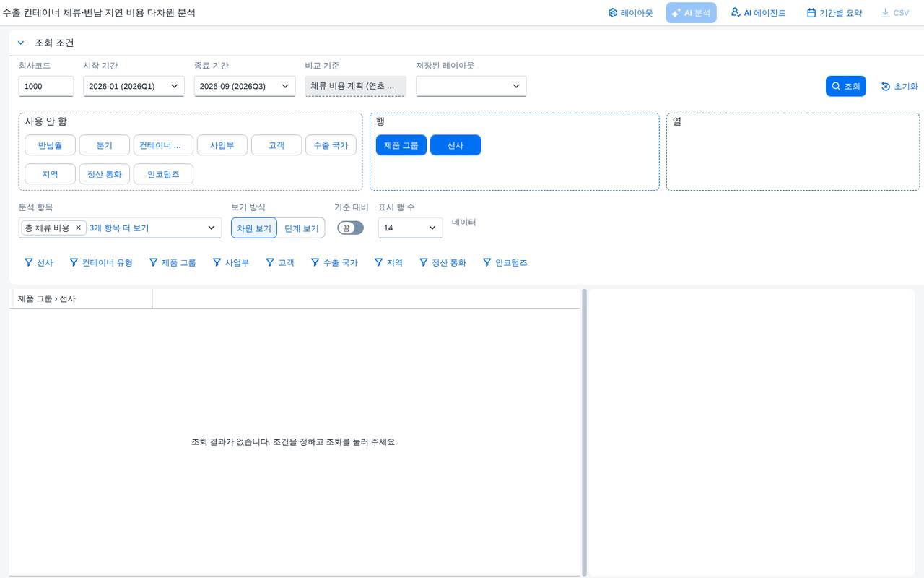Collapse the 조회 조건 section
The width and height of the screenshot is (924, 578).
click(x=21, y=43)
